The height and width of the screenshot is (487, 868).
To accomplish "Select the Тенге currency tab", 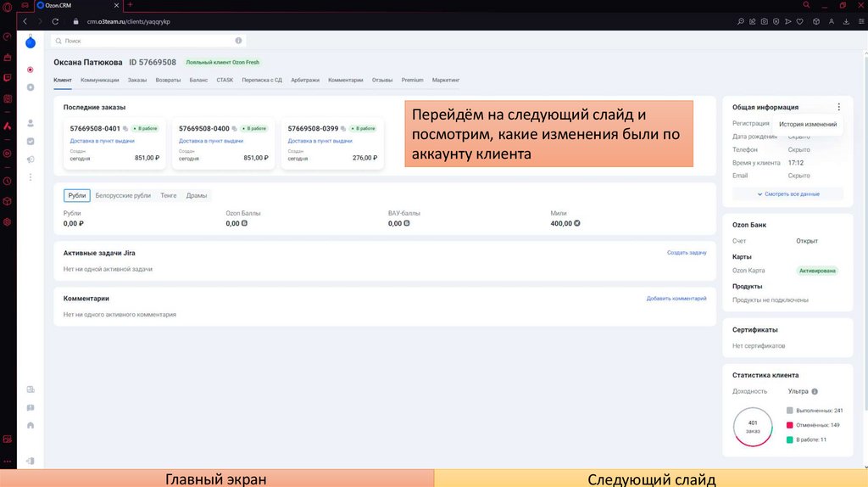I will (x=169, y=196).
